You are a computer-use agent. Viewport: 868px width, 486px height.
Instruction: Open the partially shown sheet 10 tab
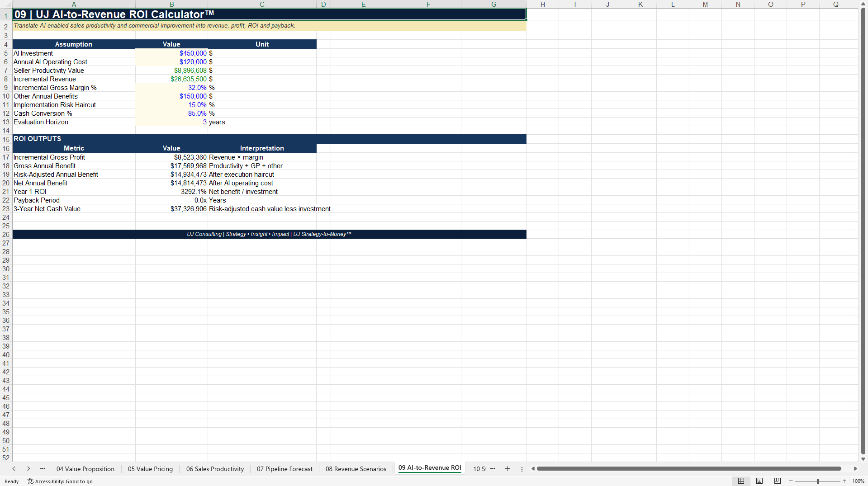479,469
